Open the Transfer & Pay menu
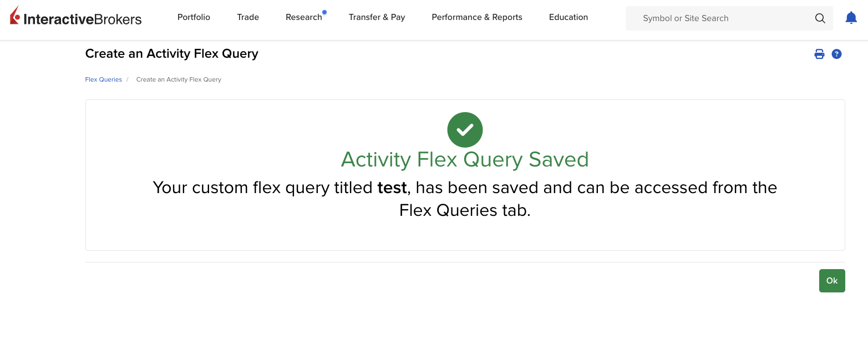This screenshot has height=359, width=868. pyautogui.click(x=377, y=17)
